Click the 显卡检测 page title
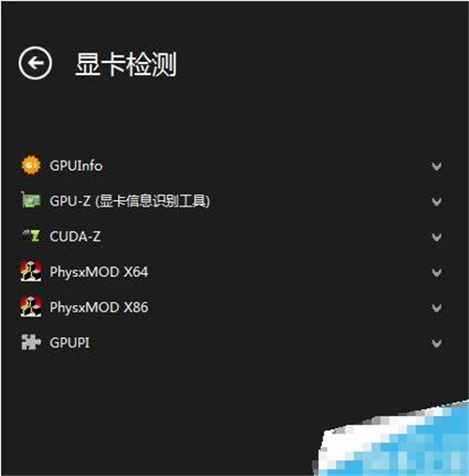 pyautogui.click(x=126, y=64)
